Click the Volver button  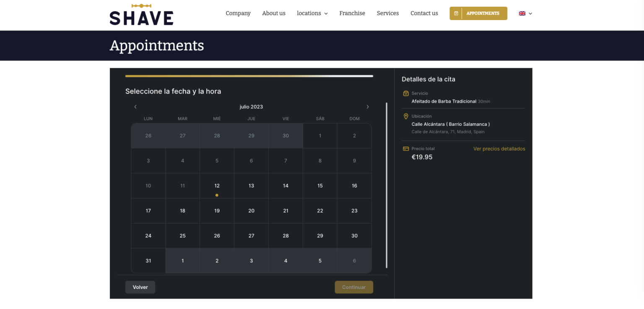tap(140, 287)
